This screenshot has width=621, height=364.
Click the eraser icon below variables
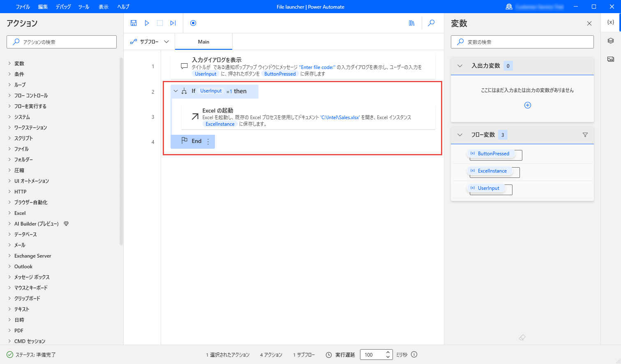(522, 337)
